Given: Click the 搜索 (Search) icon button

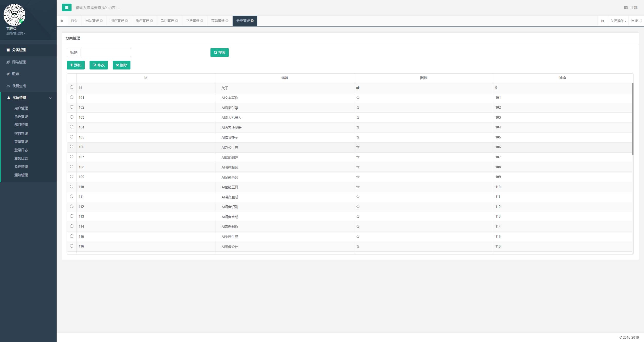Looking at the screenshot, I should coord(220,52).
